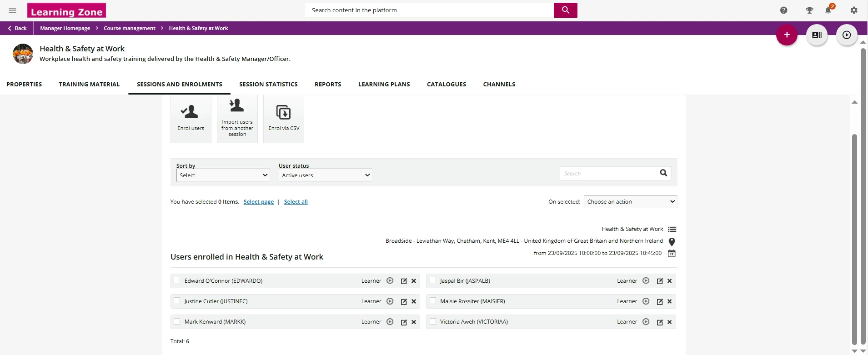
Task: Click play icon for Justine Cutler
Action: click(390, 301)
